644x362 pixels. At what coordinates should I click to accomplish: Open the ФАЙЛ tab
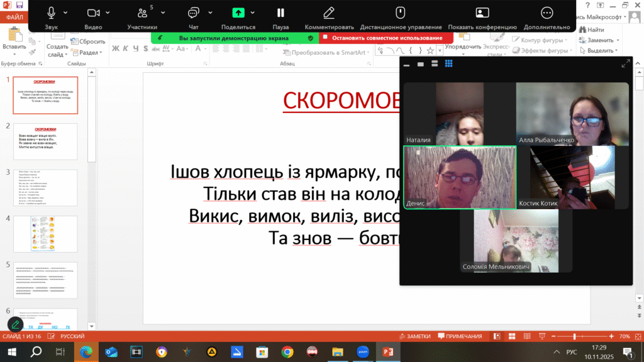(14, 18)
